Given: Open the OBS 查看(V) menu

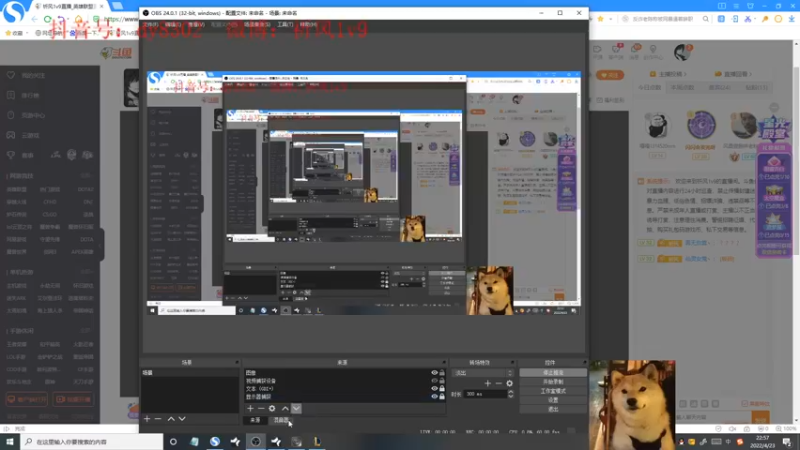Looking at the screenshot, I should [x=196, y=24].
